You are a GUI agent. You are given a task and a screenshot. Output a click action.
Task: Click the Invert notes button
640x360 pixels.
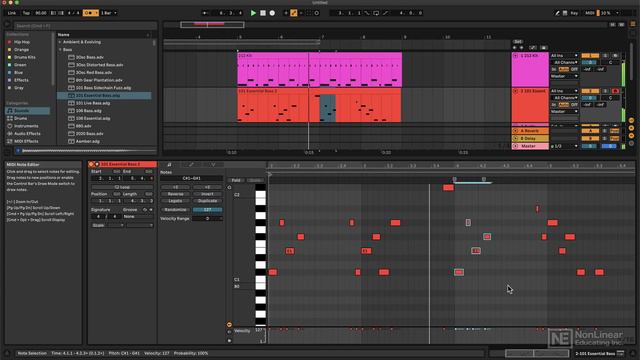click(207, 194)
